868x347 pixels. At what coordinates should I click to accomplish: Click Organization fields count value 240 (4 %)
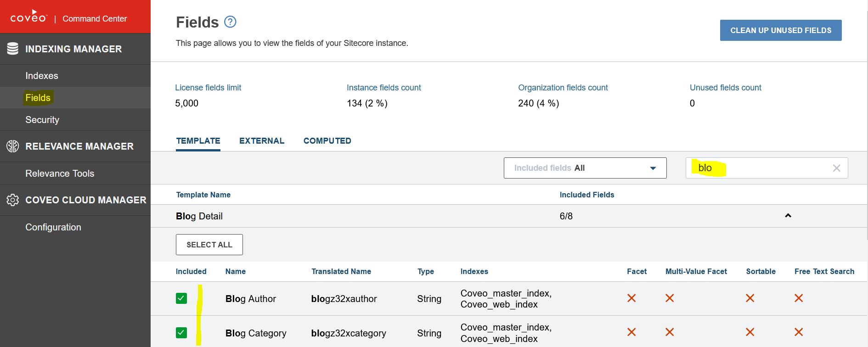click(539, 103)
